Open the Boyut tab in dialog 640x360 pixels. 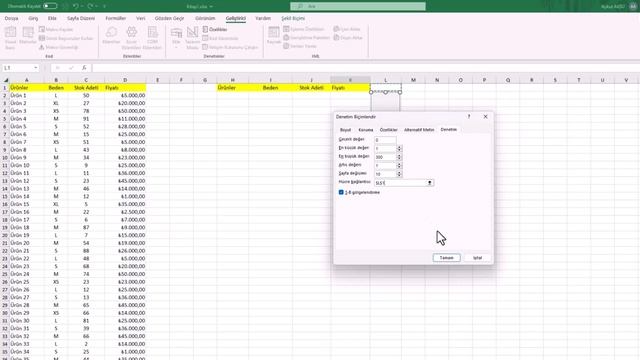[x=345, y=130]
